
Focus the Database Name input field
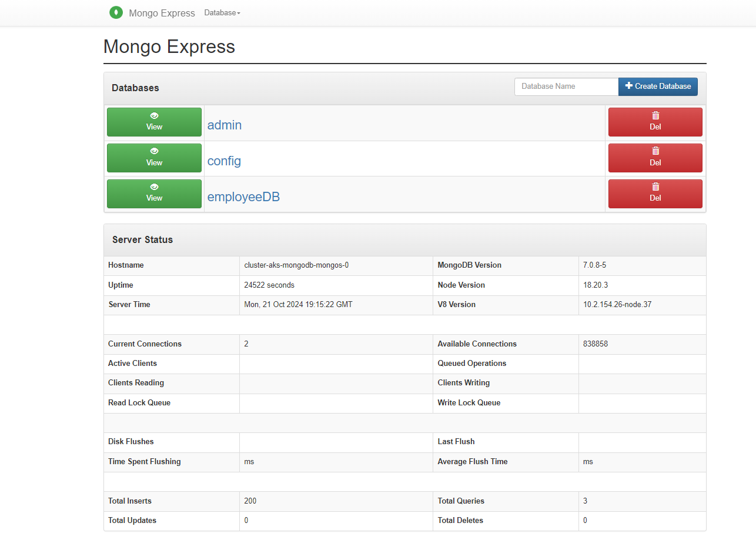click(566, 86)
